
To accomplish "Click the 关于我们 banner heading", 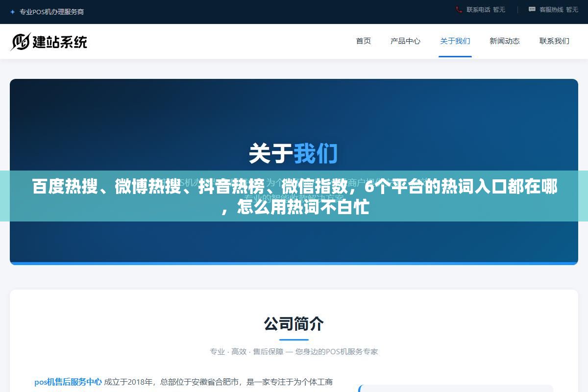I will (294, 154).
